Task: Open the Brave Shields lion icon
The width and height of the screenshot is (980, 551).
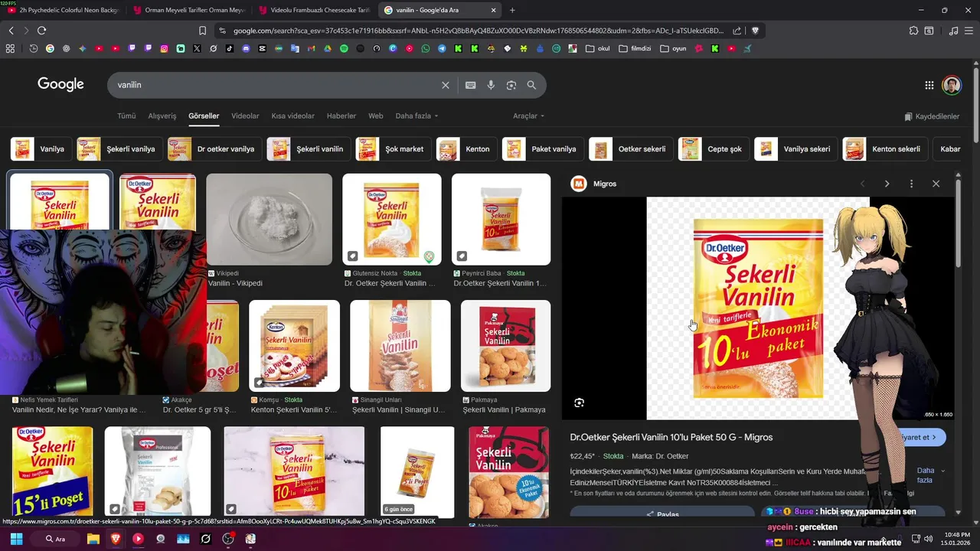Action: (x=755, y=31)
